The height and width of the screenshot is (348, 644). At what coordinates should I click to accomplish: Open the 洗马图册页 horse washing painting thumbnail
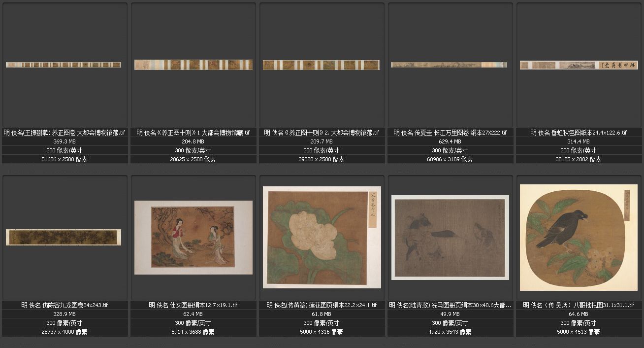[x=450, y=238]
